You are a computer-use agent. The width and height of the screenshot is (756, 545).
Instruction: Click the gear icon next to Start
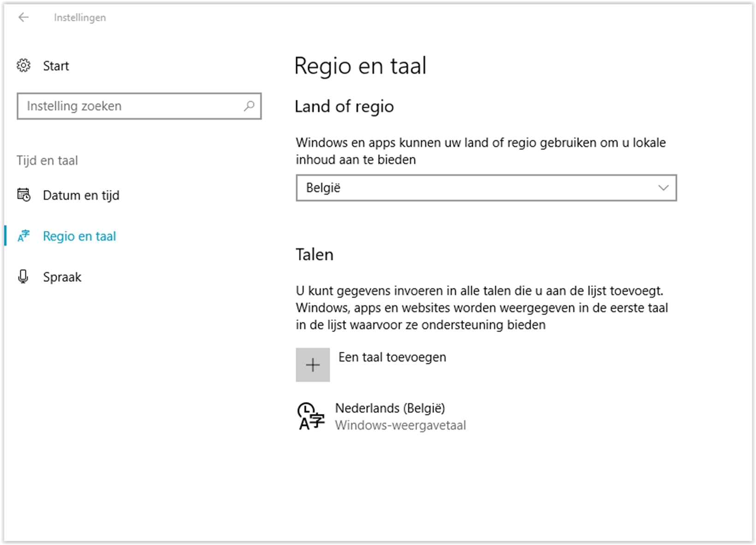(x=24, y=65)
